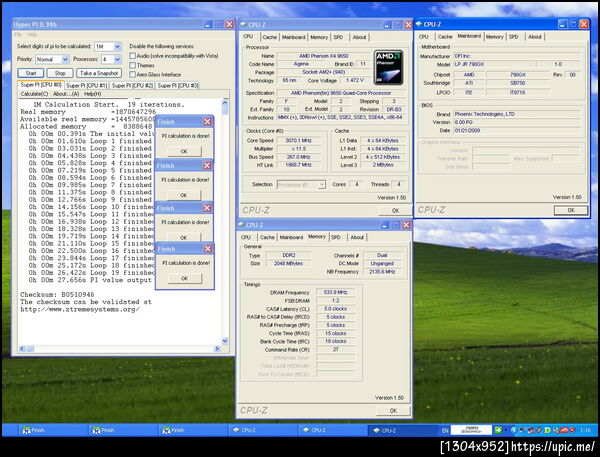
Task: Open the SPD tab in the Memory CPU-Z window
Action: pos(335,237)
